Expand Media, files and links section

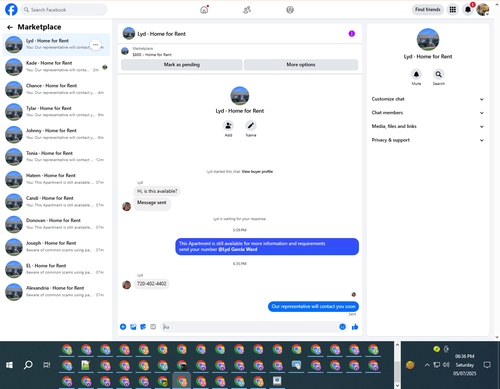[428, 126]
